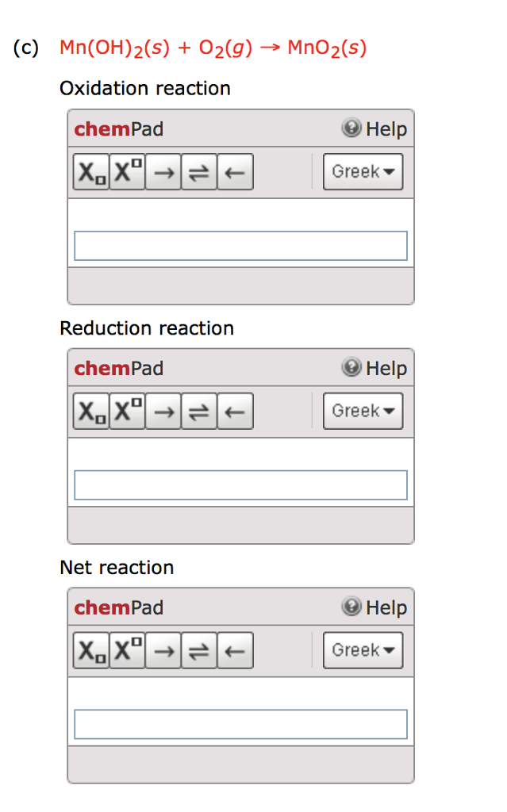The width and height of the screenshot is (507, 812).
Task: Insert a right arrow in the Oxidation chemPad
Action: 163,171
